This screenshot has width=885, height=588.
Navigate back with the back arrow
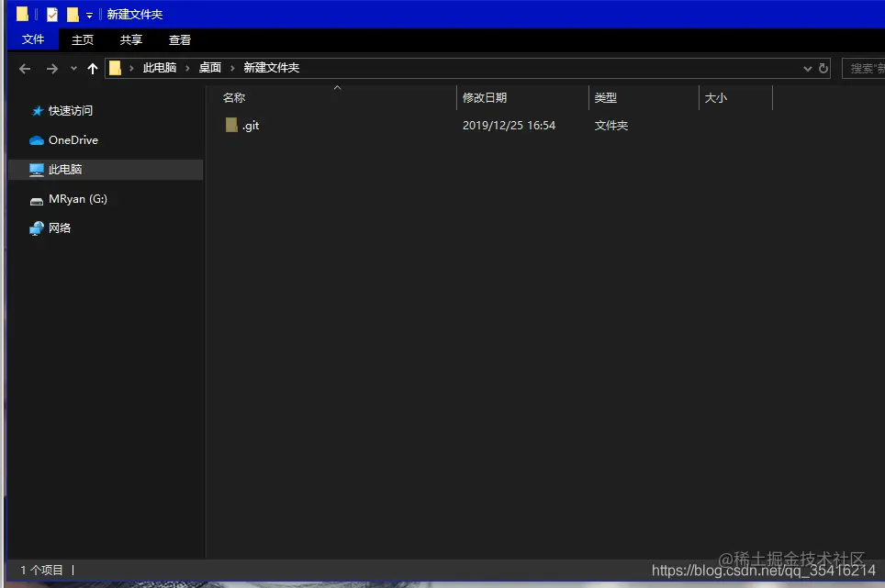click(24, 67)
